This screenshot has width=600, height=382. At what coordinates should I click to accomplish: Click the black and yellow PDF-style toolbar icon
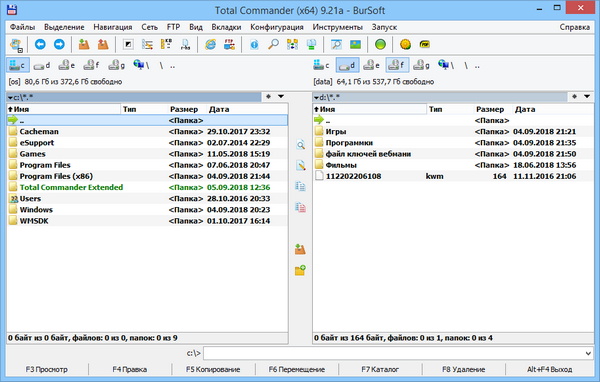click(425, 44)
